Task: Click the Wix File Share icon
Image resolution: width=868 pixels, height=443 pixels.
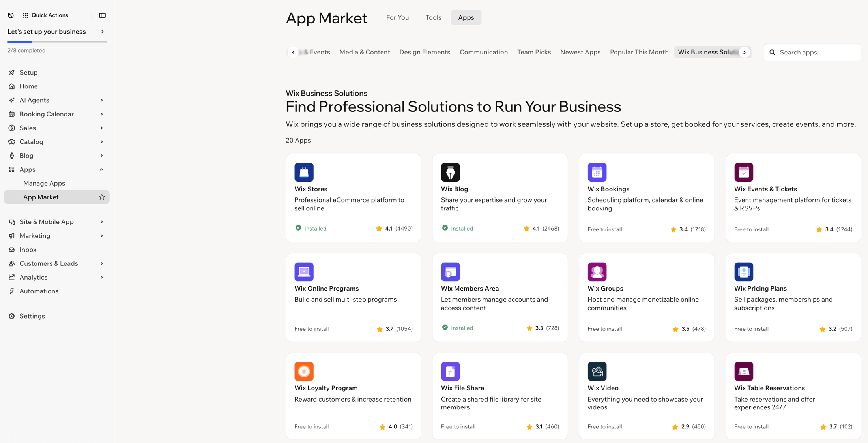Action: coord(450,371)
